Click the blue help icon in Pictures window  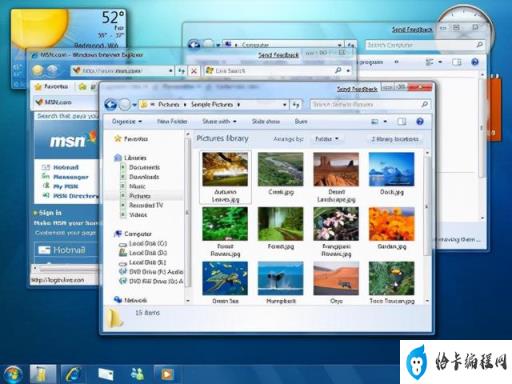(420, 121)
